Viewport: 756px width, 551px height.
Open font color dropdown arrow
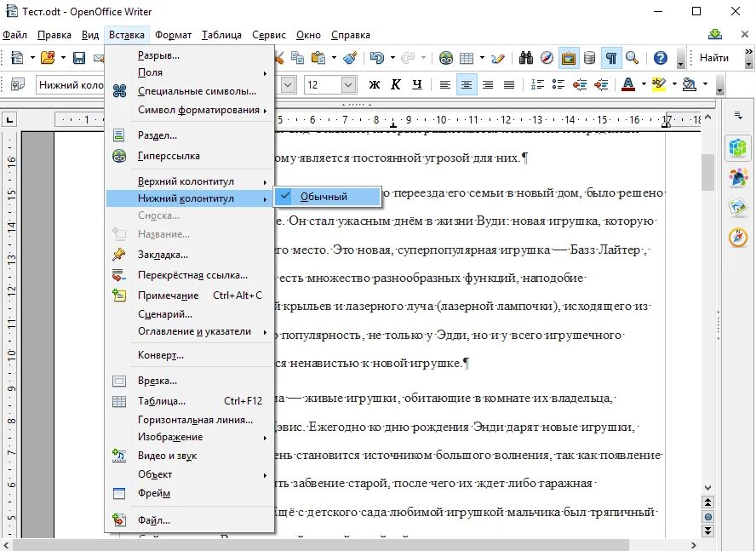click(x=644, y=85)
